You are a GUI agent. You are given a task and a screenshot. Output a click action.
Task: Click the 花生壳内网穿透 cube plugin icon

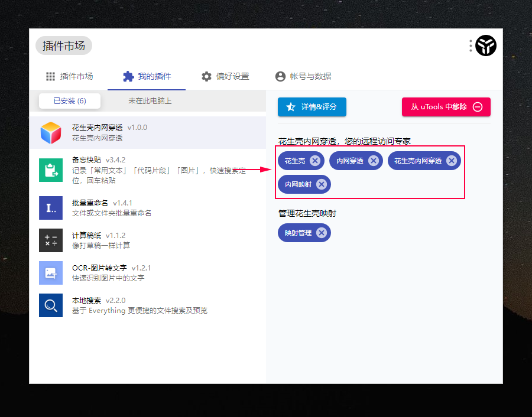click(51, 132)
